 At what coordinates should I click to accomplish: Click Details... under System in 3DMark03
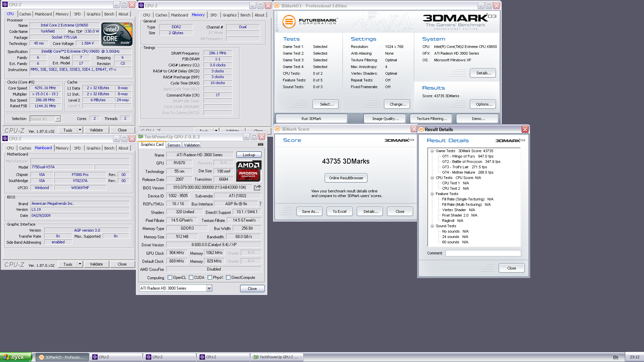click(x=484, y=73)
